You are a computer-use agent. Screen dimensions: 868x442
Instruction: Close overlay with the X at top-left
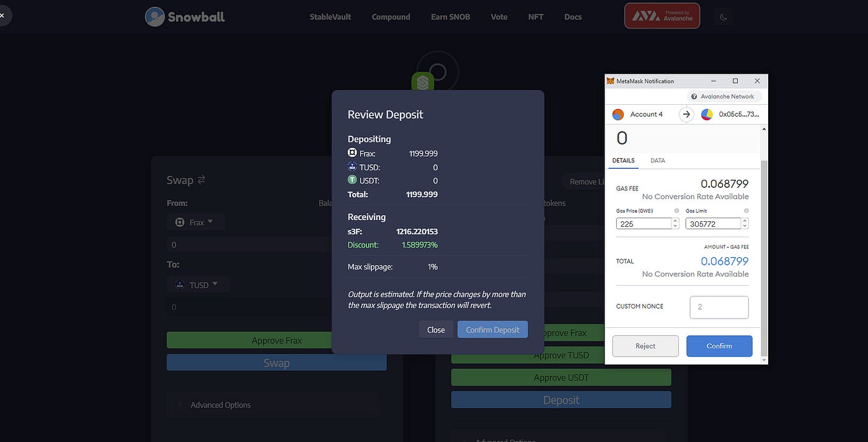point(2,14)
